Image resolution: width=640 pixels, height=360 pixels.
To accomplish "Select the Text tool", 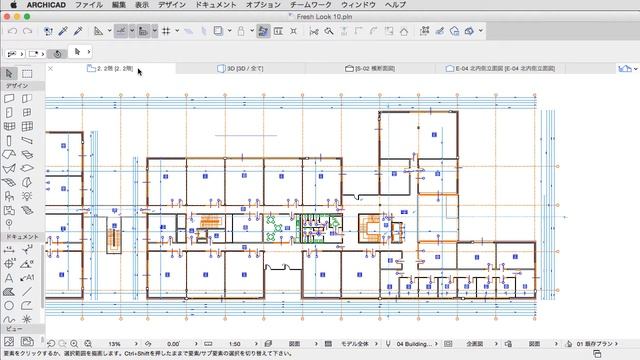I will click(x=9, y=278).
